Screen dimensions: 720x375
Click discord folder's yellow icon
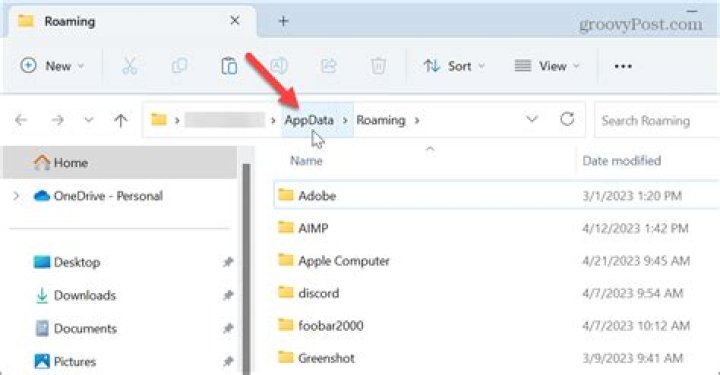click(x=286, y=292)
